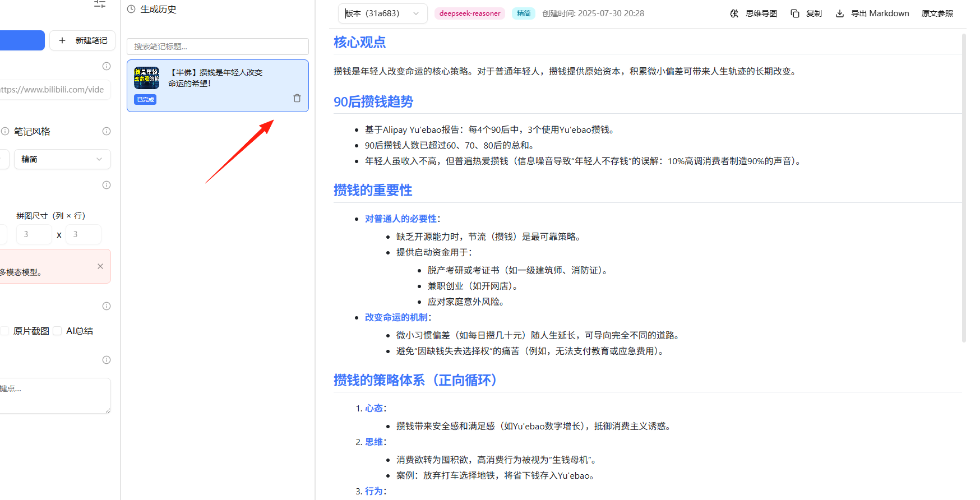Viewport: 980px width, 500px height.
Task: Click the copy icon beside 复制
Action: (795, 13)
